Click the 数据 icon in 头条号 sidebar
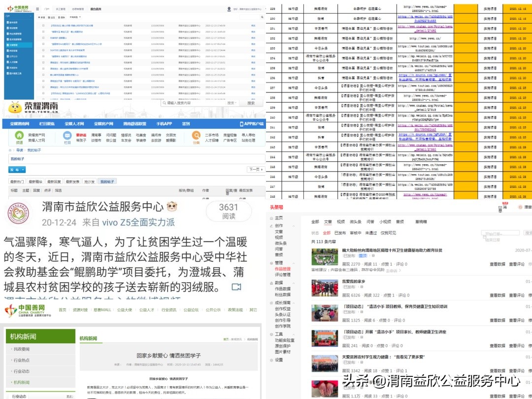The image size is (532, 399). 271,283
